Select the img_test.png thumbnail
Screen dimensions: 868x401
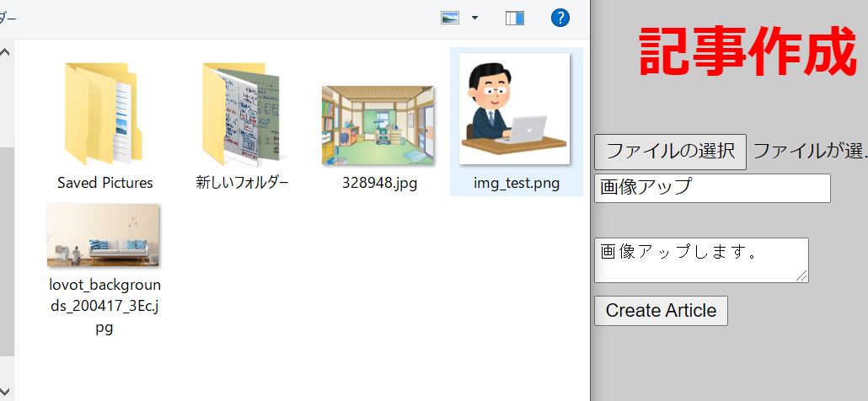pos(515,109)
